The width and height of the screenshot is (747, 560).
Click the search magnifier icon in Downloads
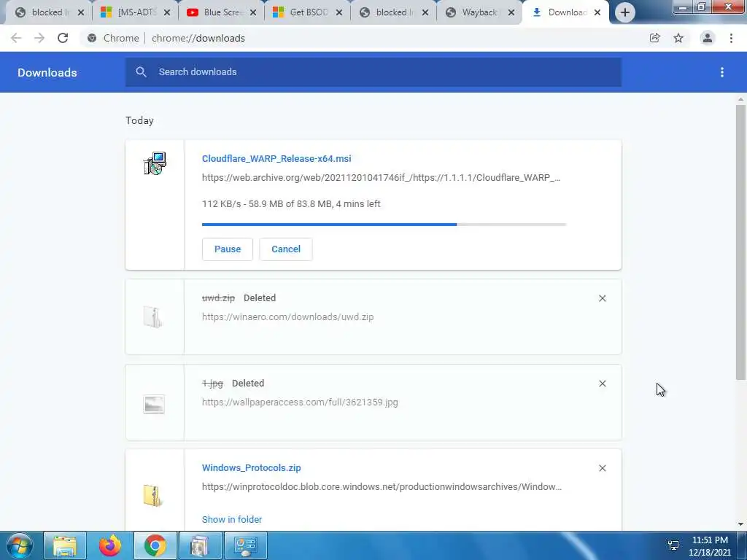pos(141,72)
